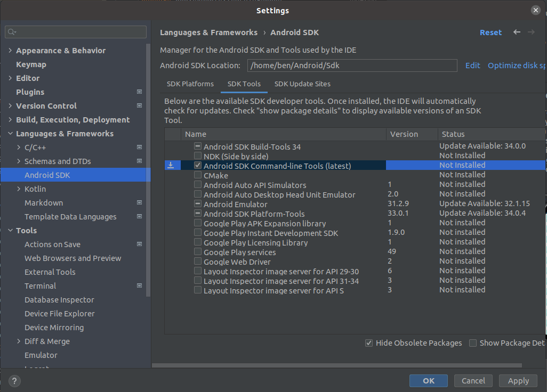
Task: Click the help question mark button
Action: 14,381
